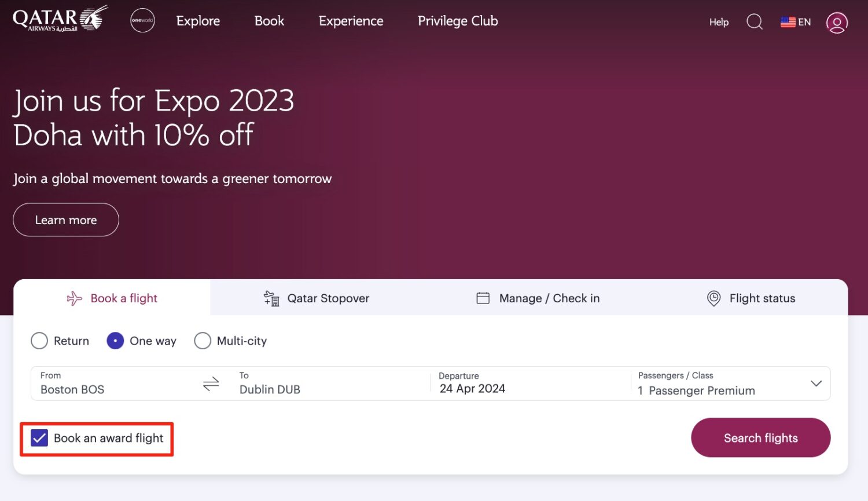
Task: Select the Return trip radio button
Action: click(39, 341)
